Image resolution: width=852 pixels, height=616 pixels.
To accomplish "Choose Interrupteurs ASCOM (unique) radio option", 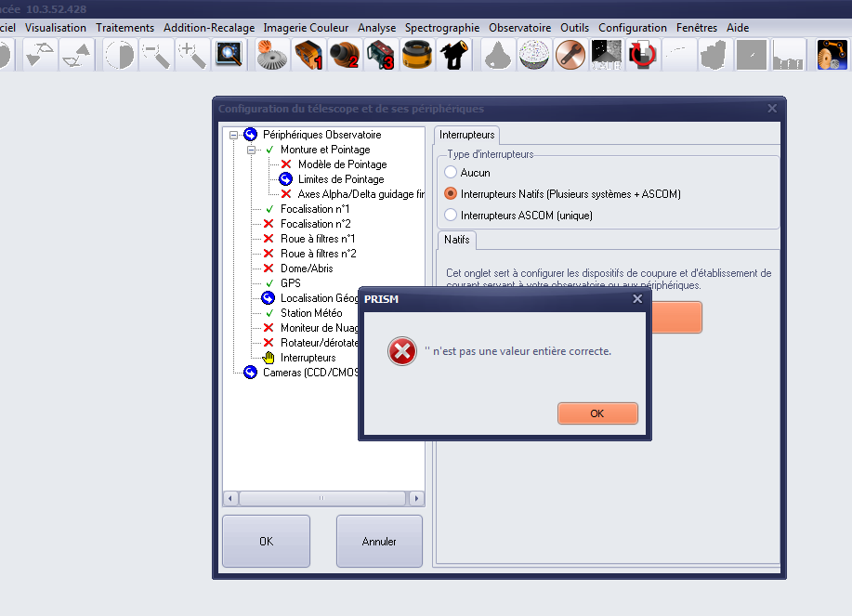I will coord(452,216).
